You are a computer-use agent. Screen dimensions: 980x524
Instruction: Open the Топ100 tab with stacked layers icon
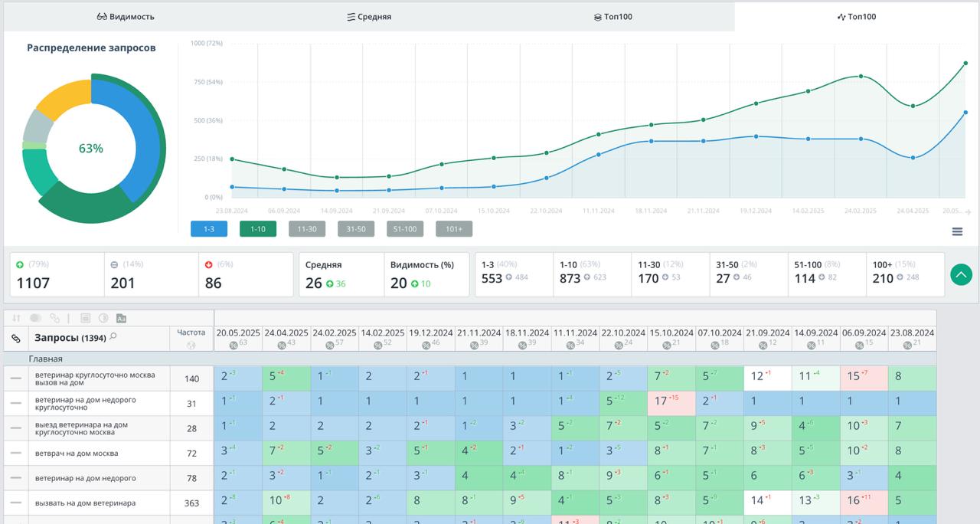pyautogui.click(x=613, y=16)
